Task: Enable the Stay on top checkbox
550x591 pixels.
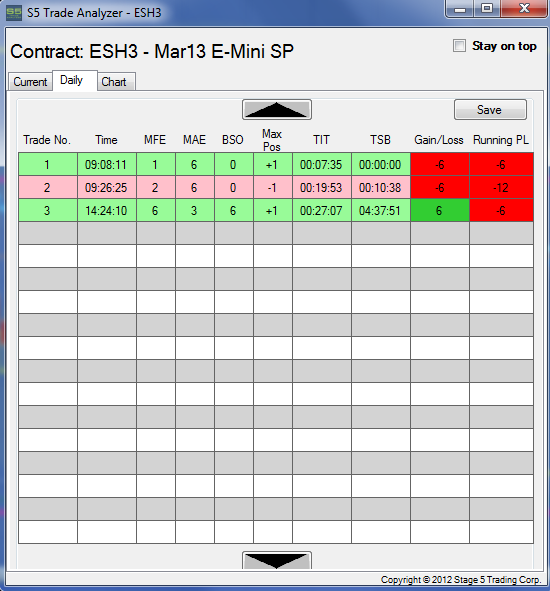Action: click(x=459, y=46)
